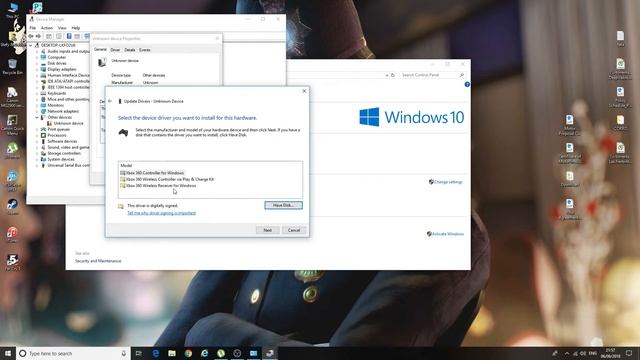Image resolution: width=640 pixels, height=360 pixels.
Task: Click the taskbar clock and date
Action: 611,353
